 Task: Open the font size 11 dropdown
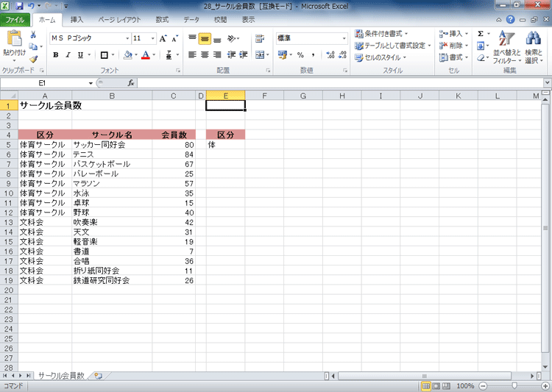point(153,38)
